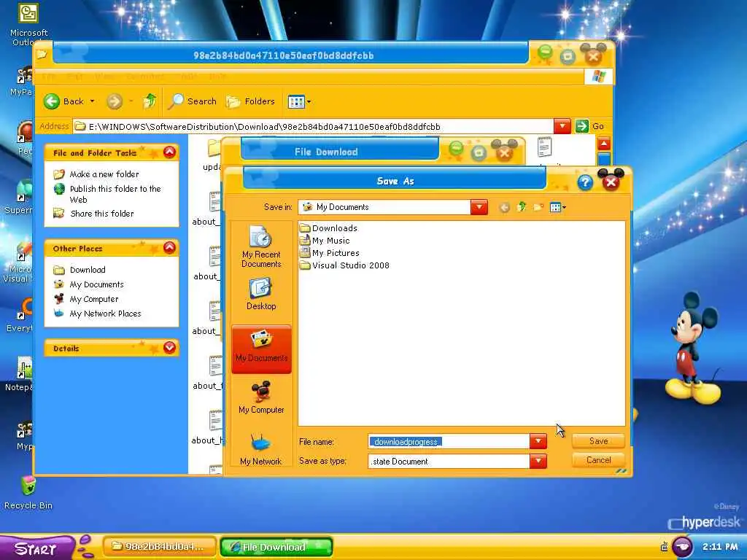Viewport: 747px width, 560px height.
Task: Click the Cancel button in Save As
Action: [x=598, y=460]
